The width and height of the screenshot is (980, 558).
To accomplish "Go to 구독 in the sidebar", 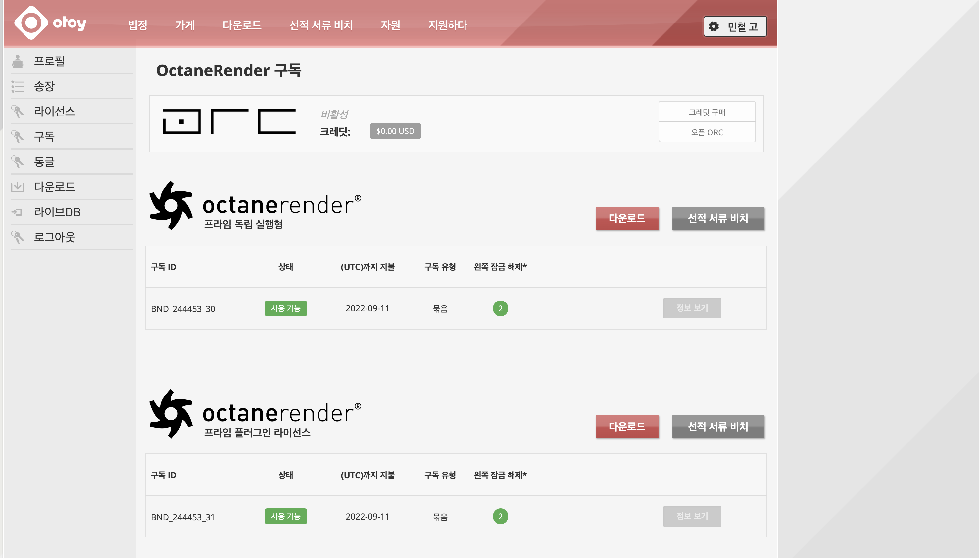I will pyautogui.click(x=44, y=137).
